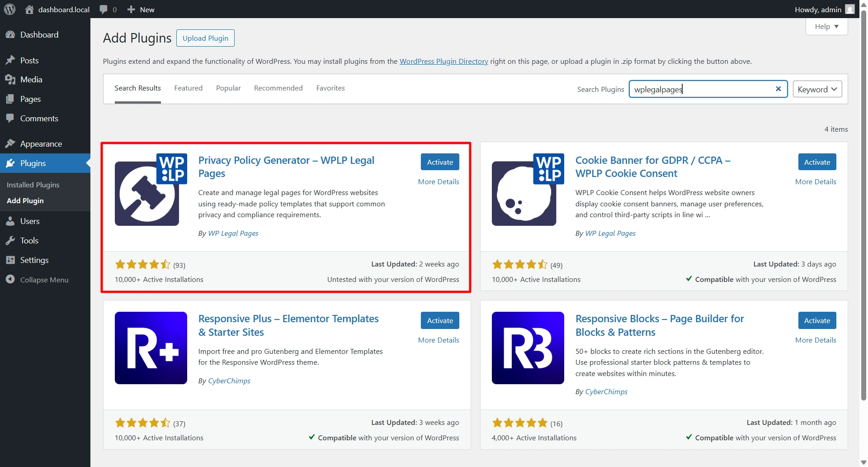The image size is (868, 467).
Task: Switch to the Popular tab
Action: coord(228,88)
